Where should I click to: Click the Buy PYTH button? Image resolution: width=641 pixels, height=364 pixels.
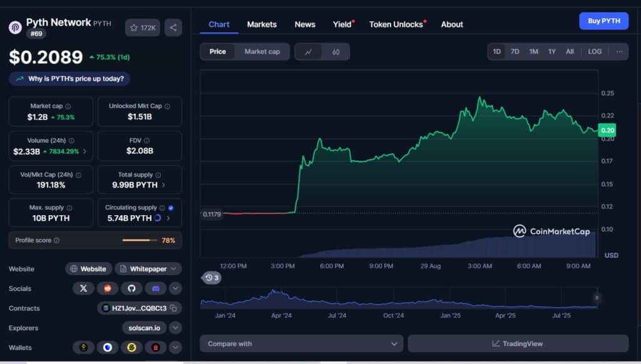coord(604,21)
